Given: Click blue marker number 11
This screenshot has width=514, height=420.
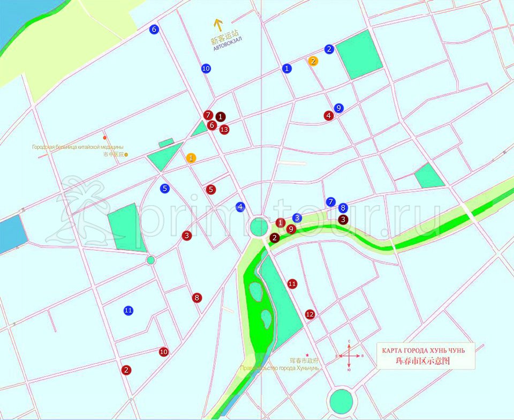Looking at the screenshot, I should pos(128,310).
